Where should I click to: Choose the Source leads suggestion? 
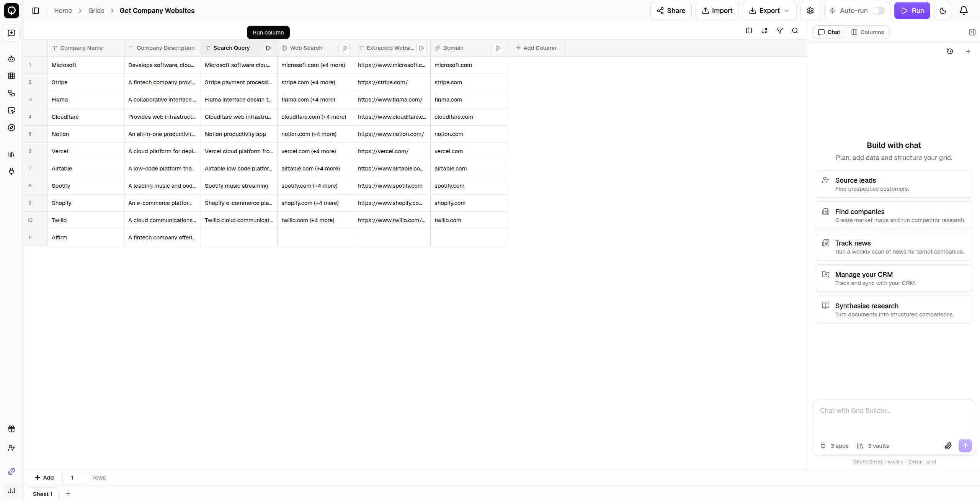tap(894, 184)
